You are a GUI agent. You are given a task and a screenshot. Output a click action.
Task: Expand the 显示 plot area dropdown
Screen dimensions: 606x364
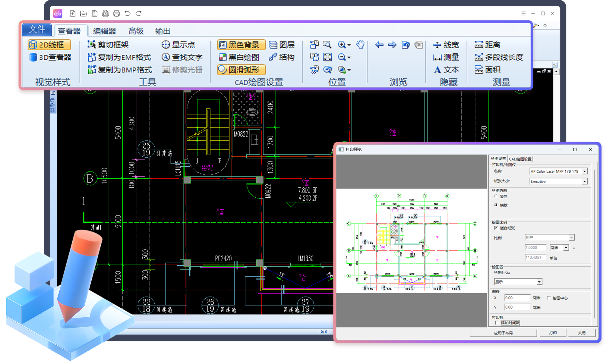point(539,282)
